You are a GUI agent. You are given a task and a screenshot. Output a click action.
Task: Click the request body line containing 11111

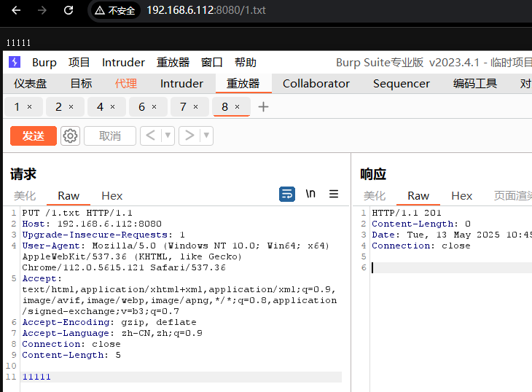tap(36, 377)
